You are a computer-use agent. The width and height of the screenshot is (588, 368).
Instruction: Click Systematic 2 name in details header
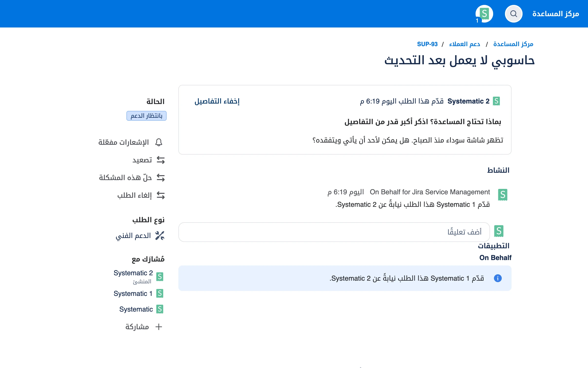(x=468, y=101)
